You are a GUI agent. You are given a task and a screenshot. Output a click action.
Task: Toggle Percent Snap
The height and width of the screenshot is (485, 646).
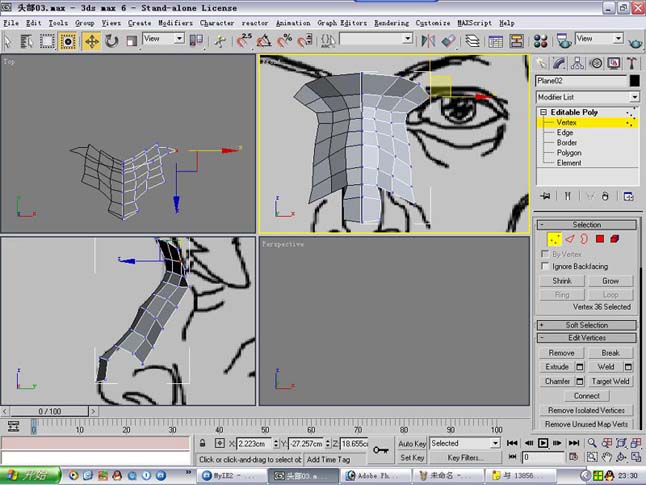tap(284, 41)
